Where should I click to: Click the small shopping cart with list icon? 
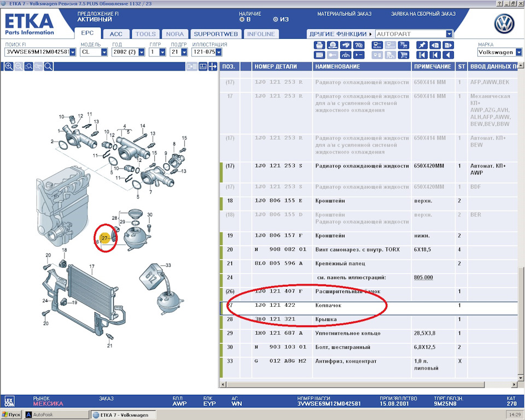coord(404,45)
